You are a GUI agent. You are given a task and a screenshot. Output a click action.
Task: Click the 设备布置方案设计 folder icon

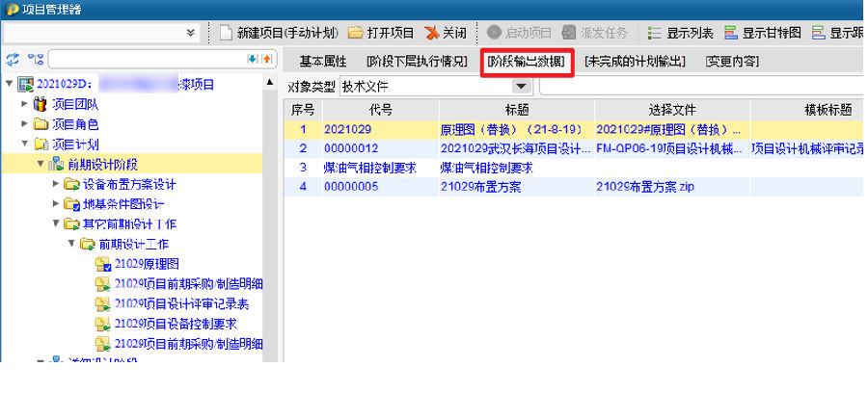coord(71,184)
